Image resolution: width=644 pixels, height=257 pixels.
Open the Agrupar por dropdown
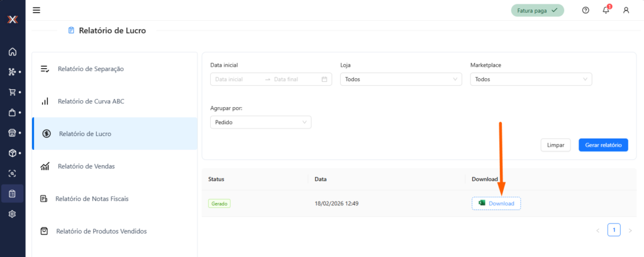coord(260,122)
